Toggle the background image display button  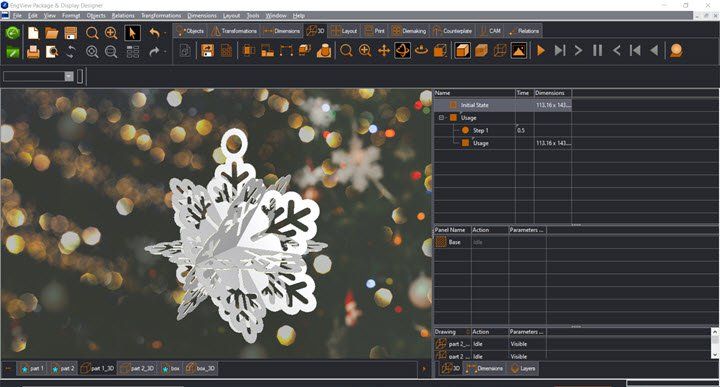point(519,50)
